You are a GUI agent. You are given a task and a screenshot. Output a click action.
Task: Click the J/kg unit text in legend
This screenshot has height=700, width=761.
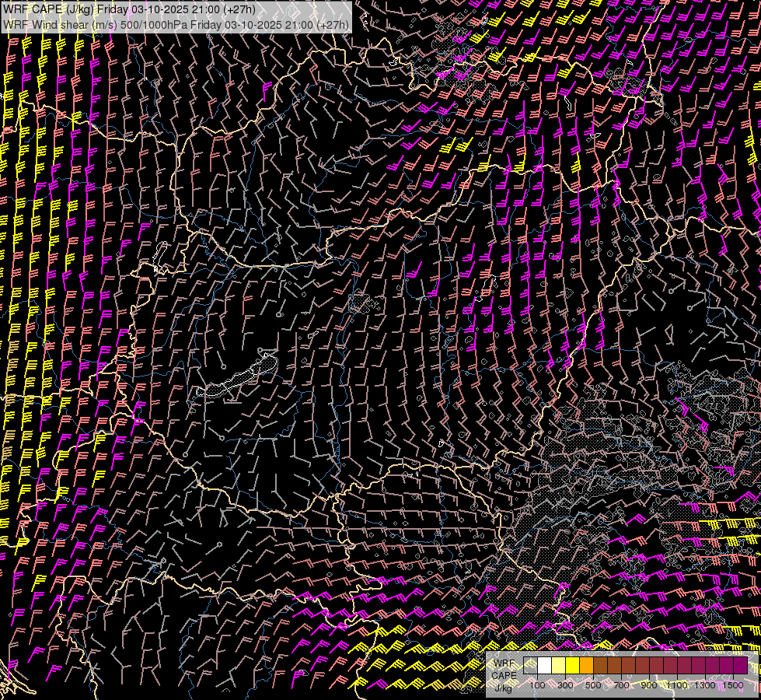(x=503, y=688)
